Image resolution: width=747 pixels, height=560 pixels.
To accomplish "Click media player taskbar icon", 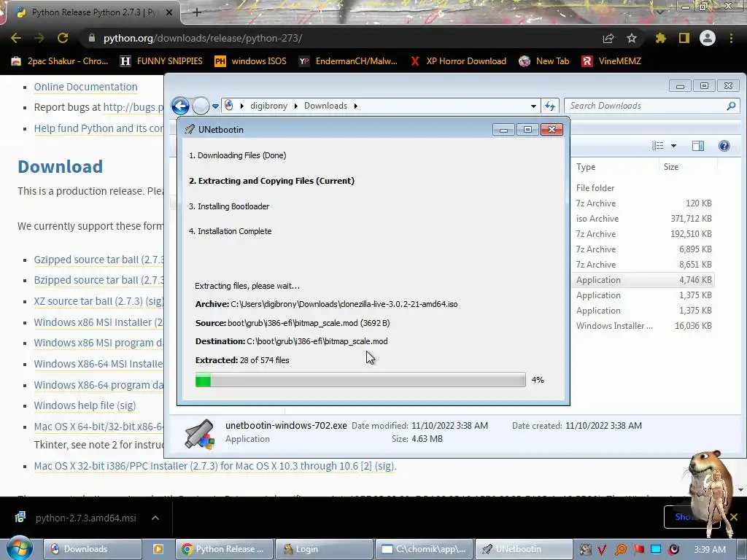I will click(158, 549).
